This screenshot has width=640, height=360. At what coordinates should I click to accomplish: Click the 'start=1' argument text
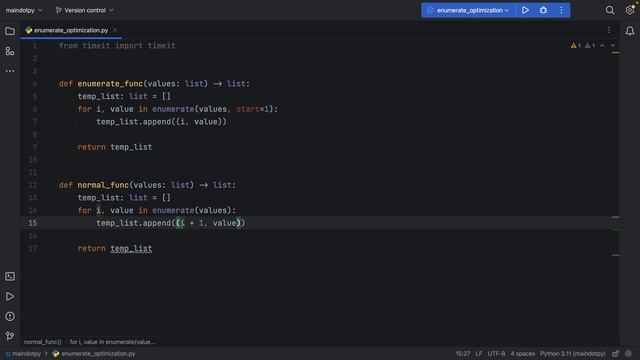coord(253,109)
